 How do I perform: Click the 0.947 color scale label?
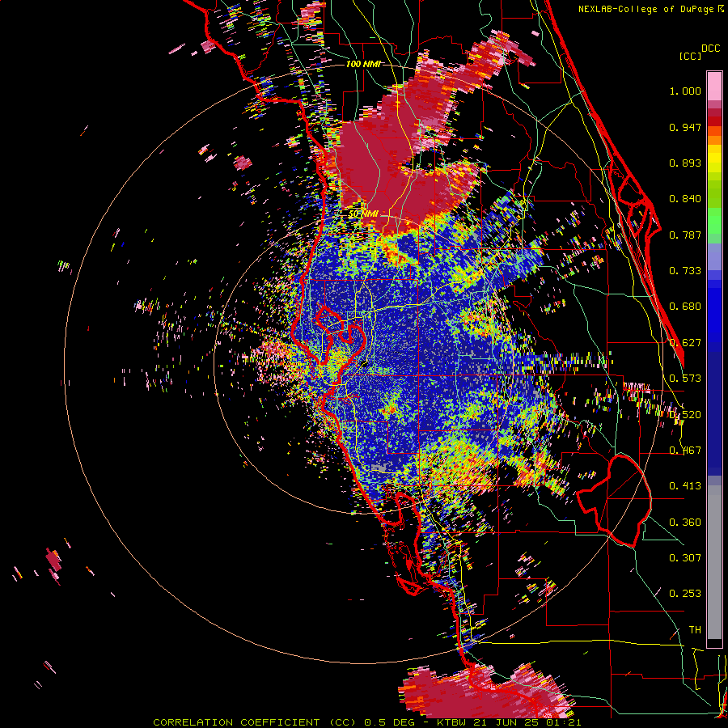click(x=685, y=127)
